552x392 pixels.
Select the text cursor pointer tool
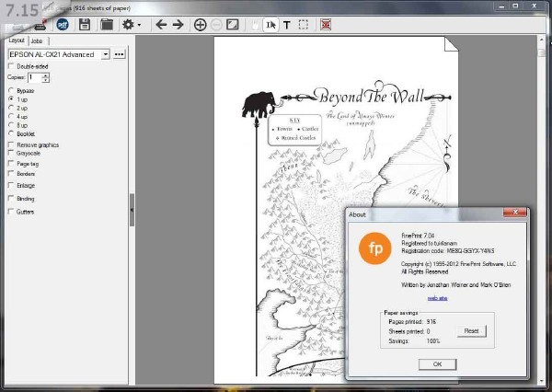coord(270,25)
